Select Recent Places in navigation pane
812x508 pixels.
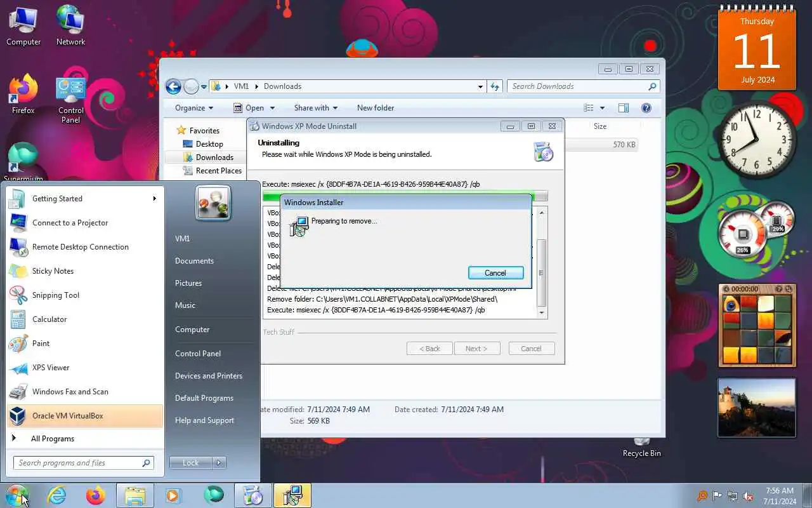tap(218, 171)
